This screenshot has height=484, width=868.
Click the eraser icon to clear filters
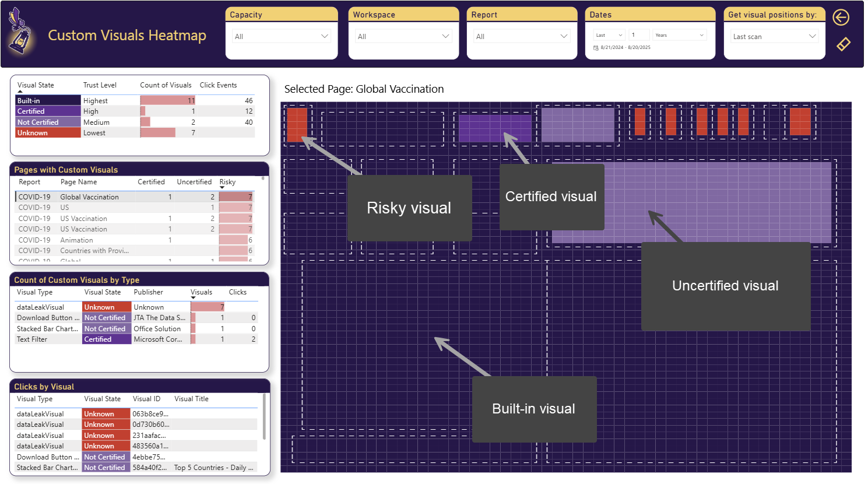pos(843,44)
